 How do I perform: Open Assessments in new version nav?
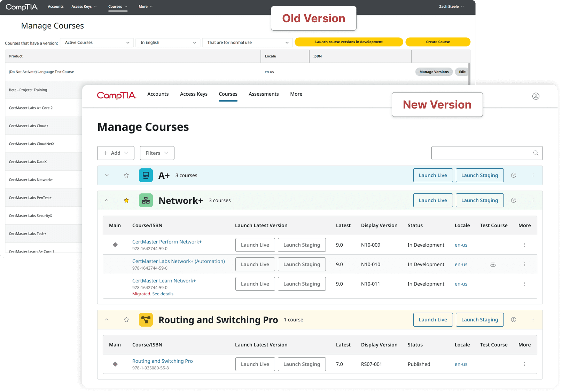[x=264, y=94]
